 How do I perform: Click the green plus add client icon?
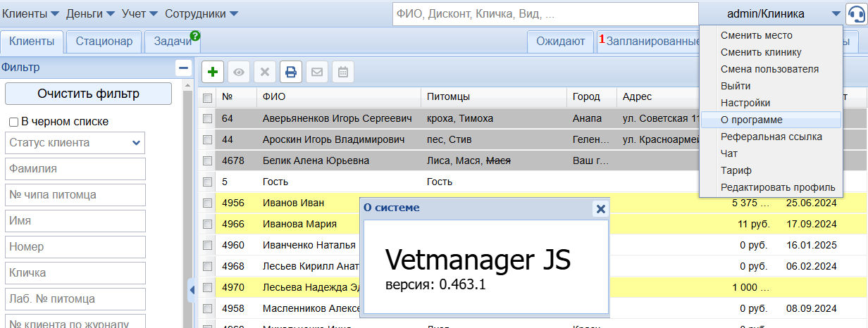tap(213, 72)
